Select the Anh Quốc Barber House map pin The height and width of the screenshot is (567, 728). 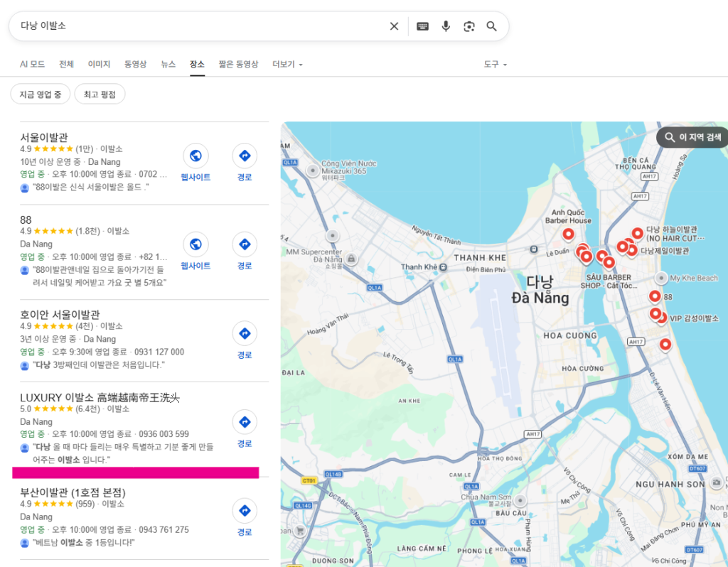pyautogui.click(x=568, y=233)
